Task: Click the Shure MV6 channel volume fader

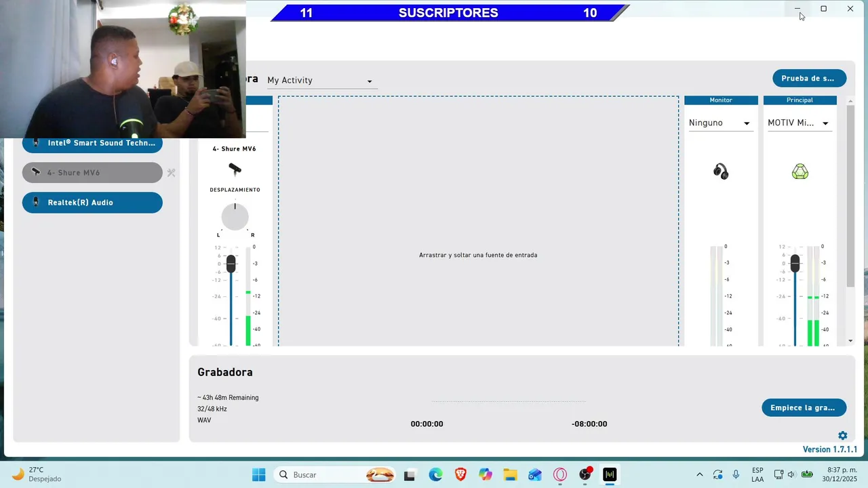Action: tap(231, 264)
